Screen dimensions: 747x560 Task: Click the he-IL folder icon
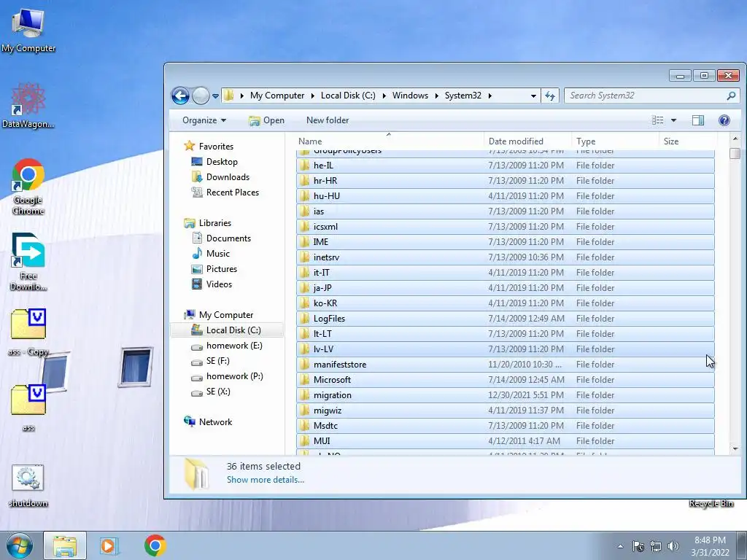pos(304,166)
